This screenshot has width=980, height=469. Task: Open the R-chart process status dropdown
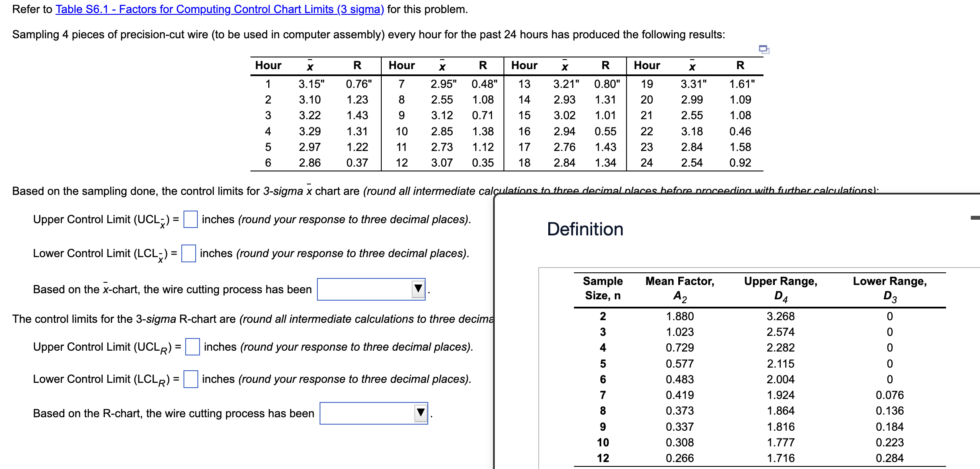pyautogui.click(x=373, y=412)
